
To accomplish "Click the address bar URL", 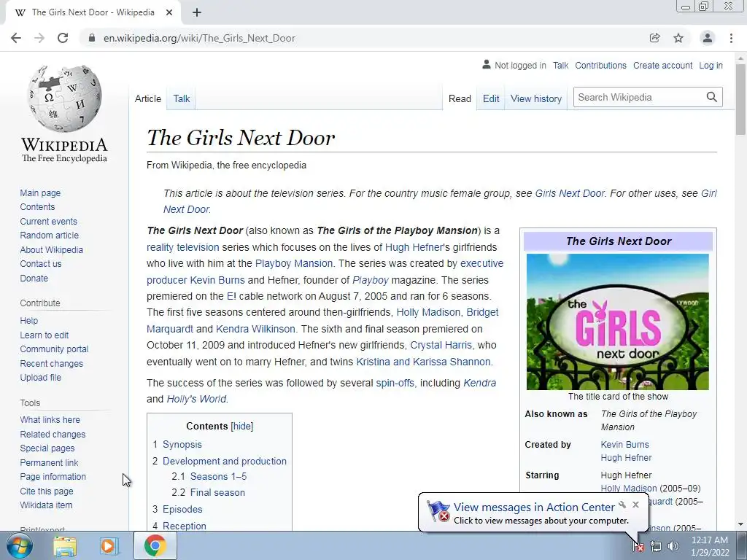I will 199,38.
